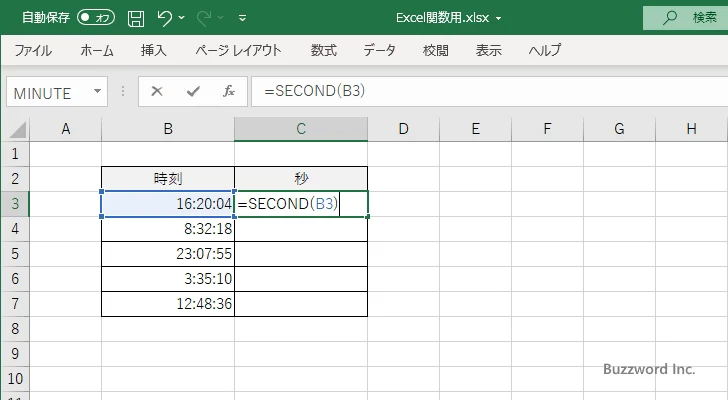This screenshot has height=400, width=728.
Task: Select column F header
Action: (x=547, y=129)
